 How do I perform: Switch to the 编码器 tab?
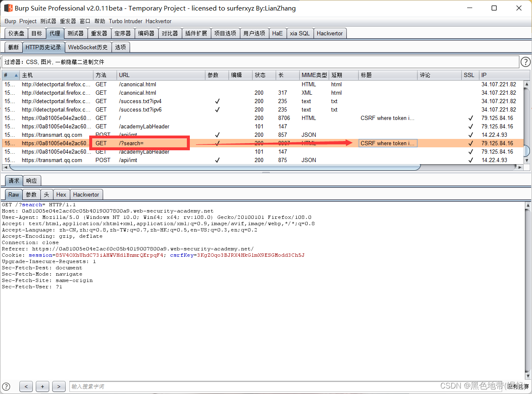pos(146,33)
